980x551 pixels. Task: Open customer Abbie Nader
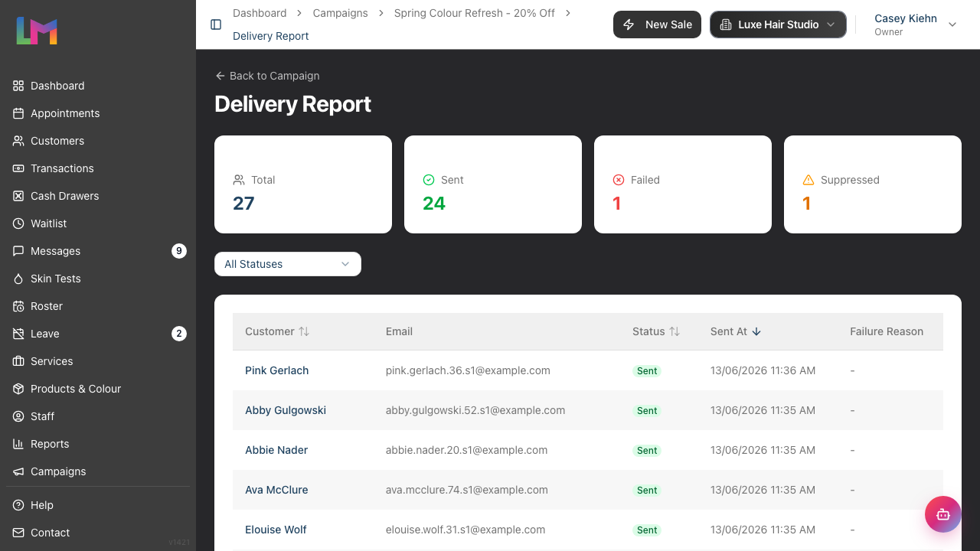point(276,450)
